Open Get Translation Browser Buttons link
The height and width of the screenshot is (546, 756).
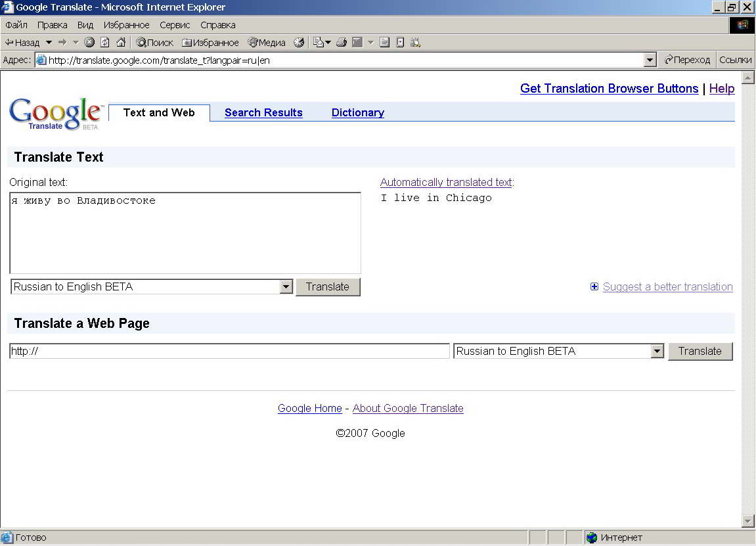point(609,89)
